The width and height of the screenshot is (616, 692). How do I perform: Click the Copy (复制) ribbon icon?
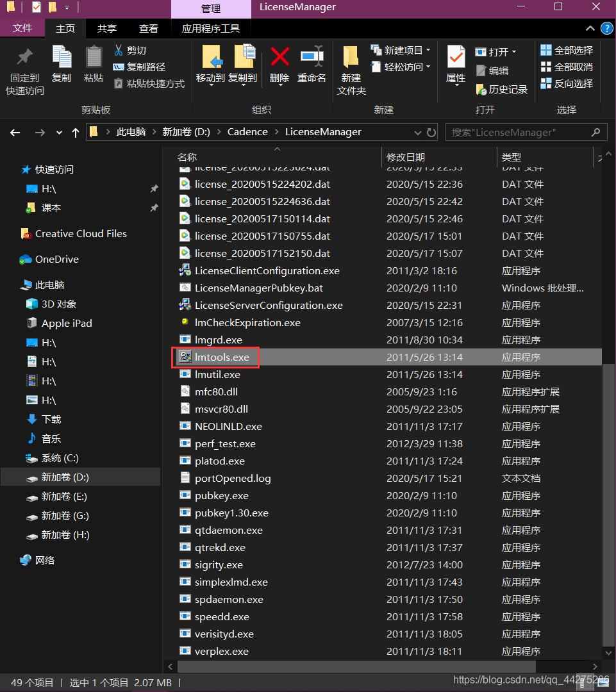pyautogui.click(x=62, y=58)
